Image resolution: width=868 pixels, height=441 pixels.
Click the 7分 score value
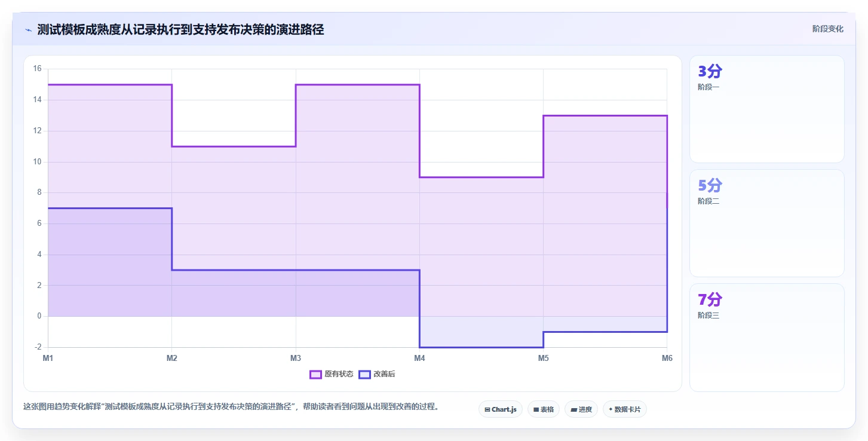click(x=710, y=300)
